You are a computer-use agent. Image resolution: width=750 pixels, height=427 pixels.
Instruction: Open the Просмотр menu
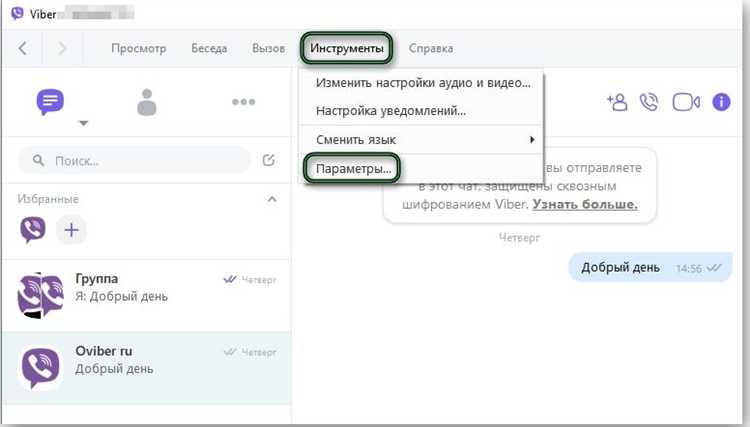point(139,48)
